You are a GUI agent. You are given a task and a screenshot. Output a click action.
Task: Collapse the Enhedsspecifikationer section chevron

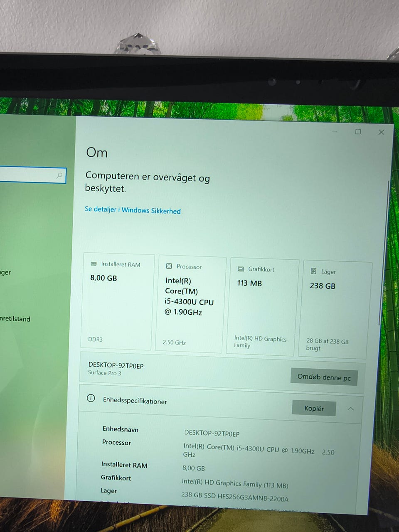pyautogui.click(x=351, y=409)
